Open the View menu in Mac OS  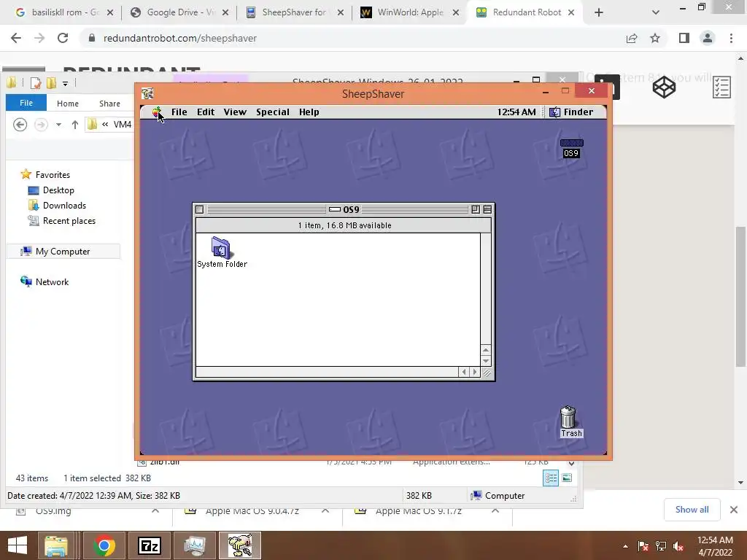click(x=235, y=112)
